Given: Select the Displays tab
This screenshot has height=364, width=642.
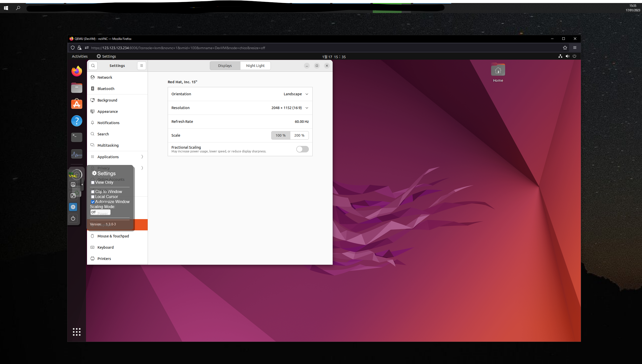Looking at the screenshot, I should click(x=225, y=66).
